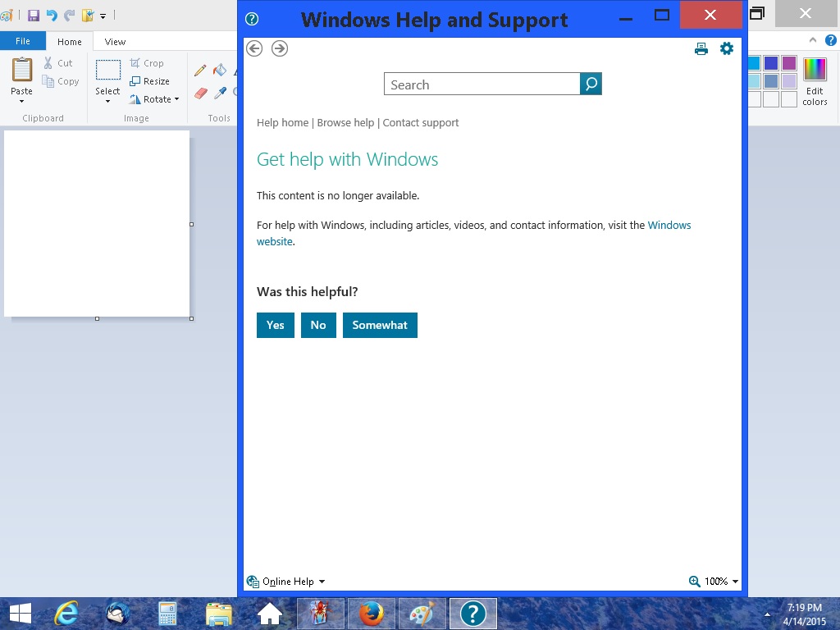840x630 pixels.
Task: Open the File menu tab
Action: point(23,41)
